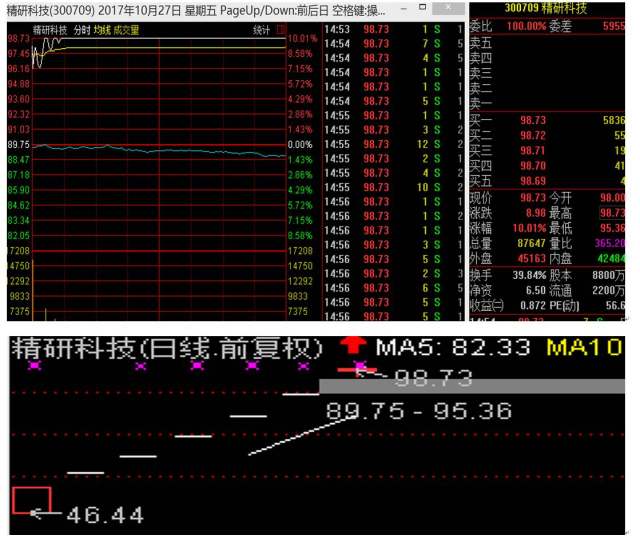Image resolution: width=640 pixels, height=543 pixels.
Task: Open the 统计 statistics button
Action: pos(262,30)
